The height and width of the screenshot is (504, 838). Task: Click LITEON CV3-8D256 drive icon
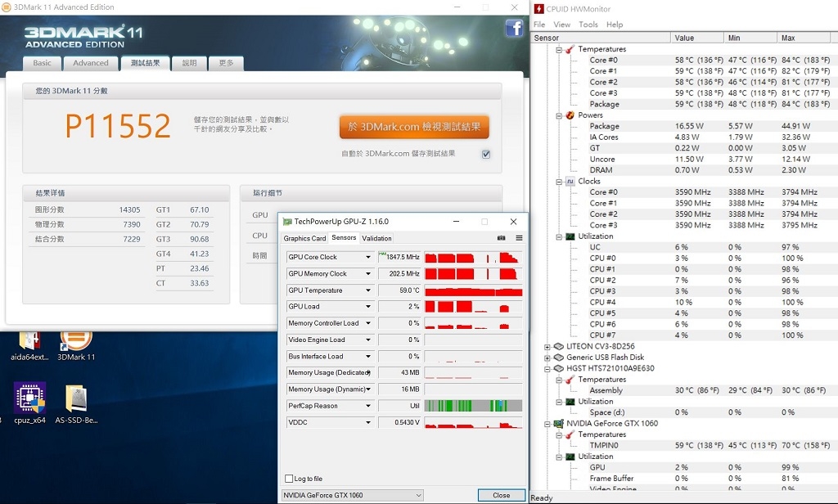[558, 346]
